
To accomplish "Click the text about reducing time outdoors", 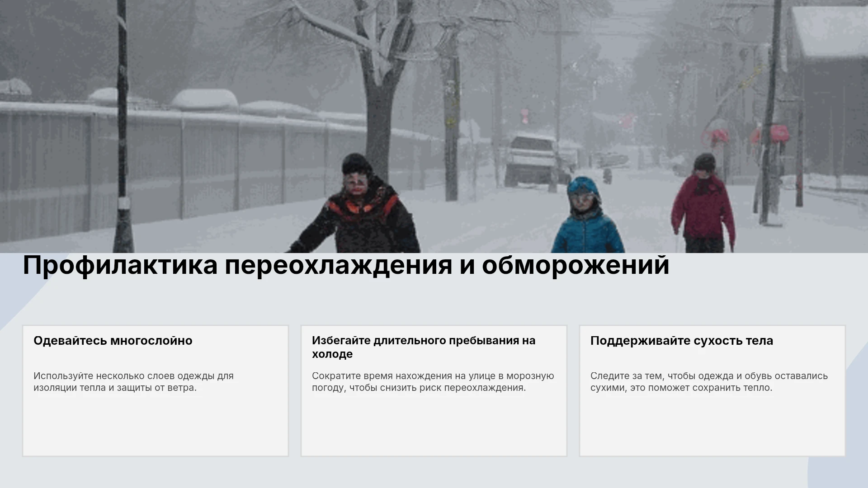I will coord(433,382).
